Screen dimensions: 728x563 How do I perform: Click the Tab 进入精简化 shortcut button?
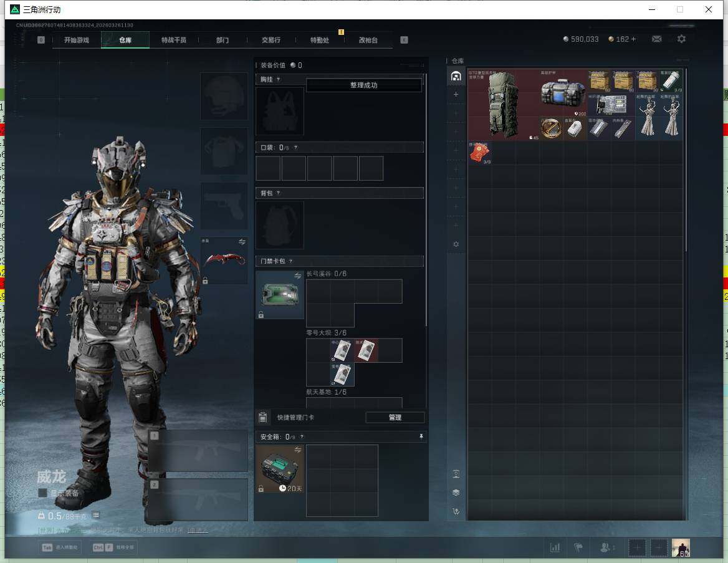(x=61, y=547)
